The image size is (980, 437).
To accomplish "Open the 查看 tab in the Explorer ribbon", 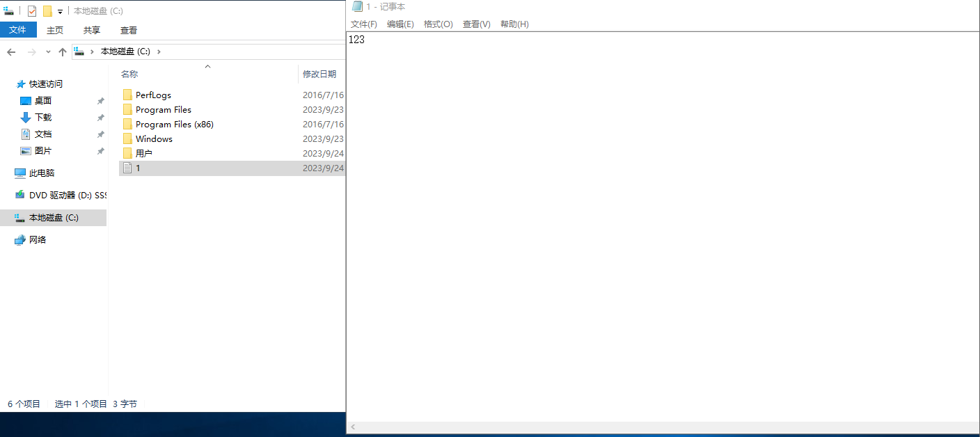I will point(129,30).
